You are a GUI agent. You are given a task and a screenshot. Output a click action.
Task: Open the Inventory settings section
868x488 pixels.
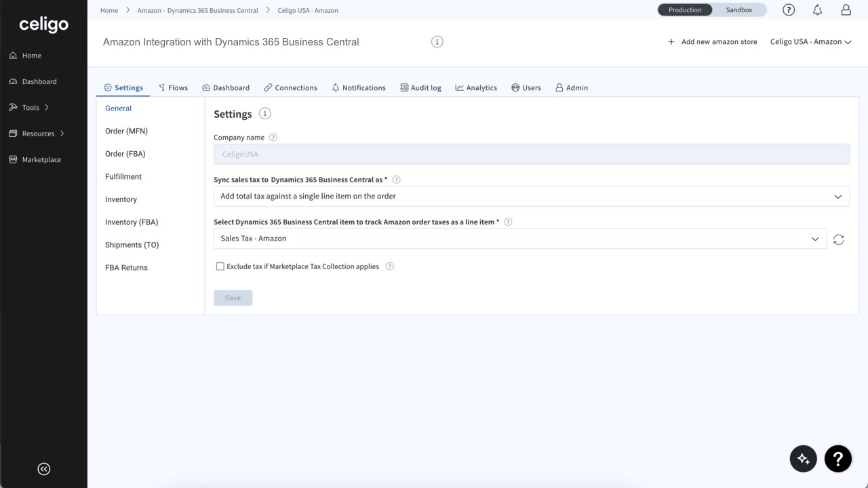[121, 199]
